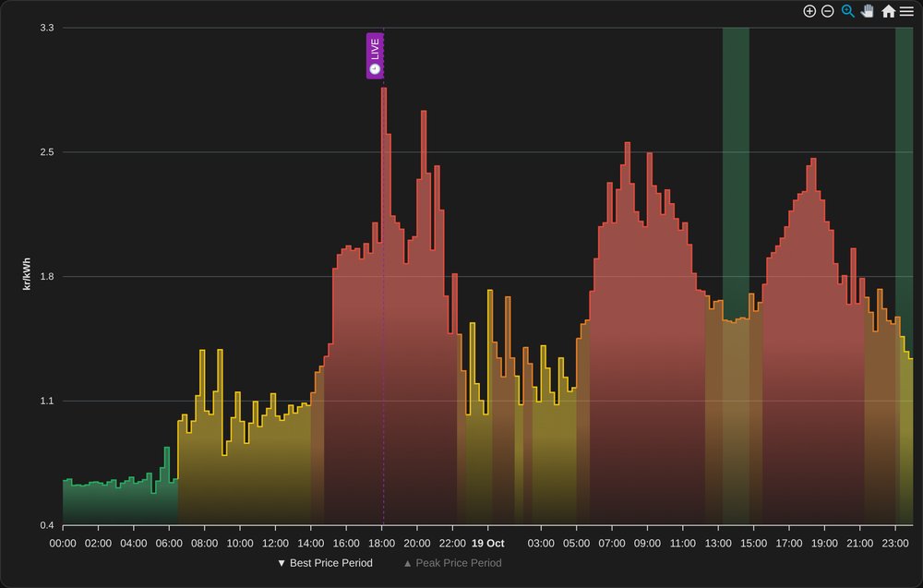Click the 18:00 axis label
This screenshot has width=923, height=588.
point(381,544)
